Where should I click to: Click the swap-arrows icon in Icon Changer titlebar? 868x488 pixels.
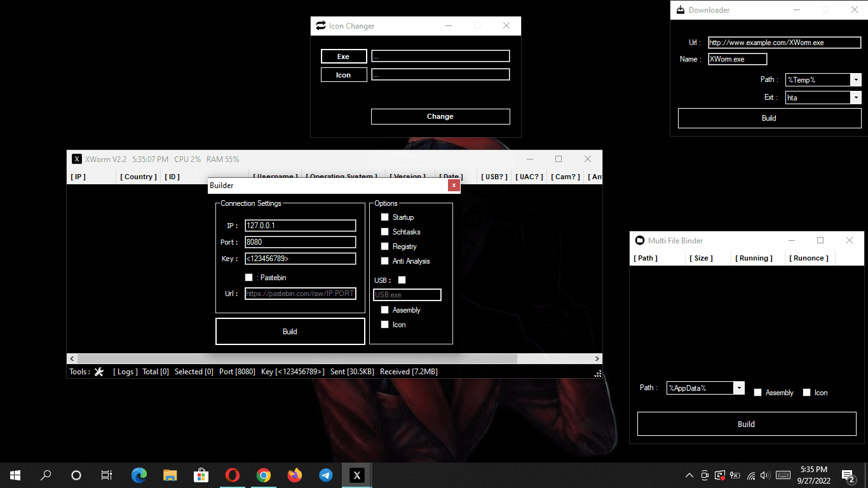[x=321, y=25]
